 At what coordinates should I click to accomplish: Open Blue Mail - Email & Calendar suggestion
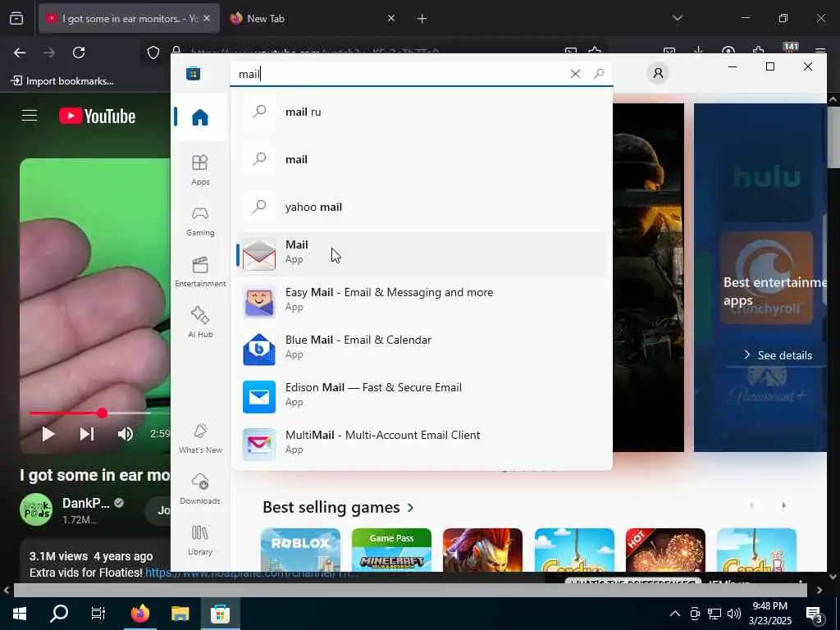(421, 349)
